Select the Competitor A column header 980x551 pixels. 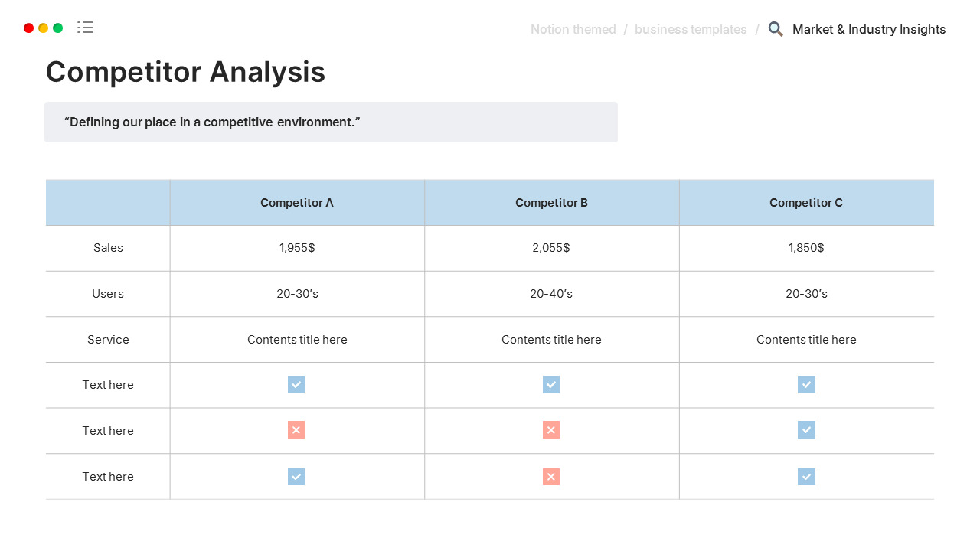pos(297,203)
